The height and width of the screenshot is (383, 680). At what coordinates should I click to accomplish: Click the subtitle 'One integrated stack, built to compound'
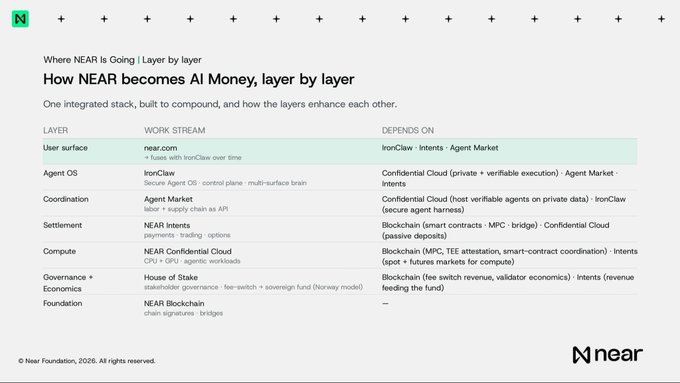coord(131,104)
